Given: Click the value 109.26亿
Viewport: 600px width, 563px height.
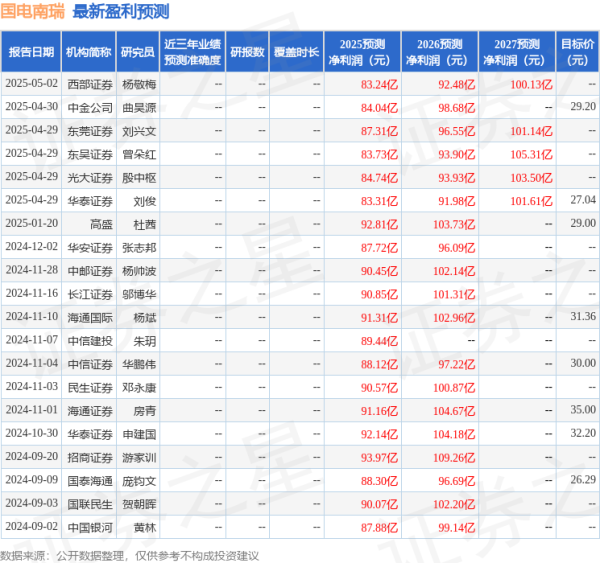Looking at the screenshot, I should (454, 458).
